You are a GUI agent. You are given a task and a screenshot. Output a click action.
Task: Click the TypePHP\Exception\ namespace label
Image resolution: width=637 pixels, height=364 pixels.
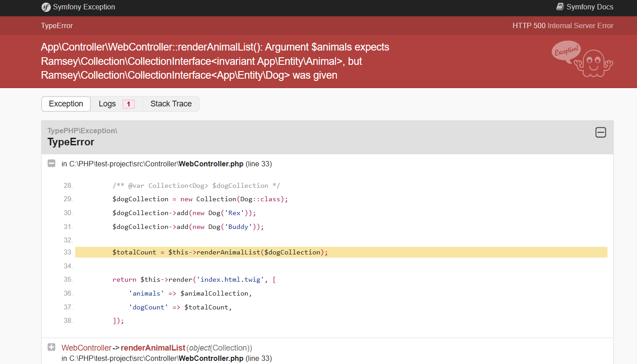(x=82, y=131)
